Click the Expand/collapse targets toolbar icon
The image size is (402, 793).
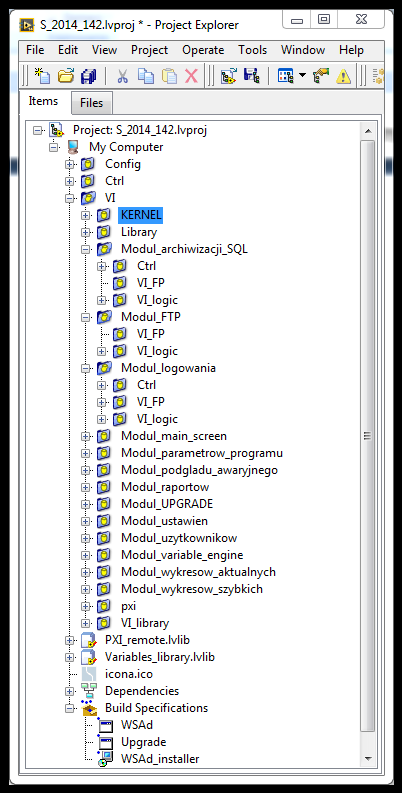[x=229, y=76]
